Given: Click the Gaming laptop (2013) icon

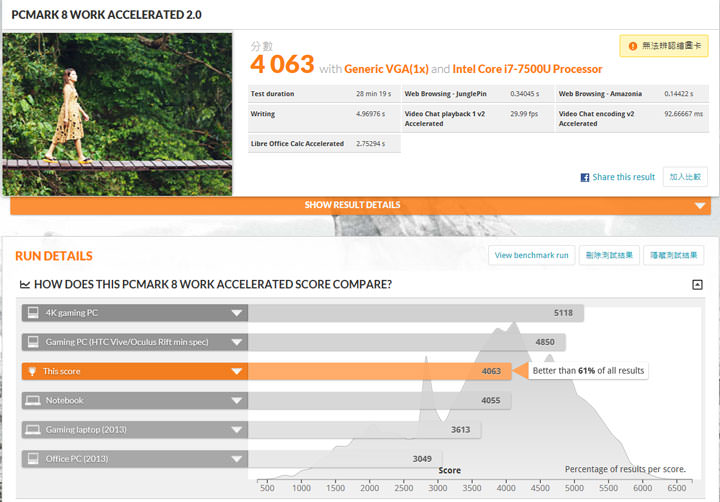Looking at the screenshot, I should (x=33, y=429).
